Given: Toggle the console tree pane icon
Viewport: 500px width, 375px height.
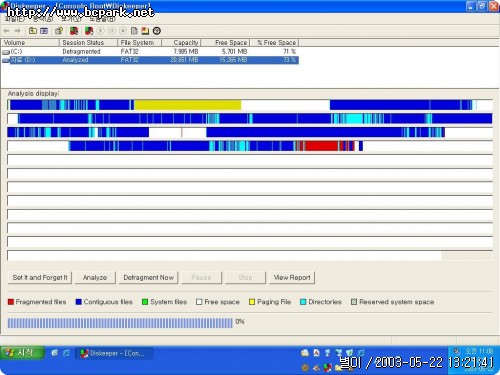Looking at the screenshot, I should 44,31.
